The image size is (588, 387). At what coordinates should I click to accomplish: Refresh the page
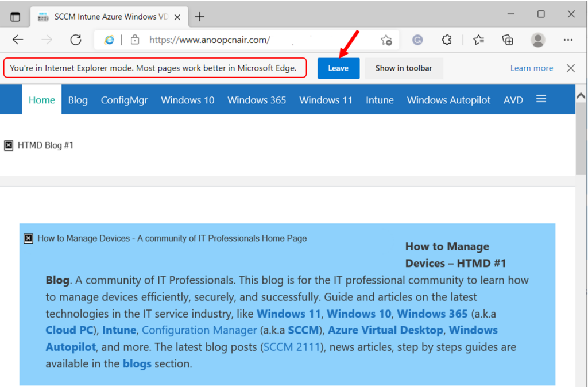tap(76, 40)
